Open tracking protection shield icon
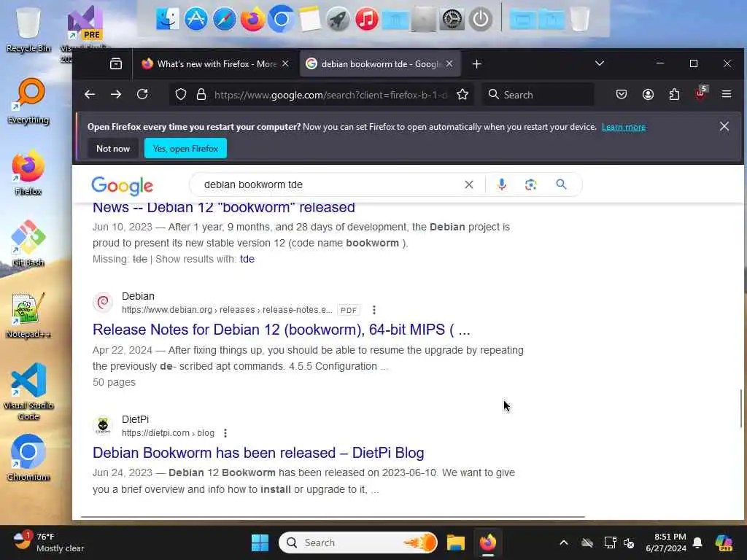Image resolution: width=747 pixels, height=560 pixels. click(x=181, y=94)
